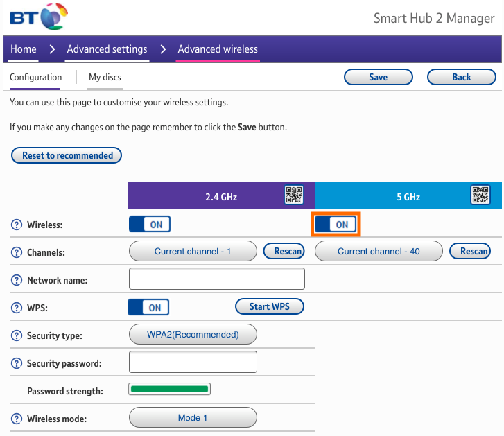
Task: Switch to the My discs tab
Action: [x=105, y=78]
